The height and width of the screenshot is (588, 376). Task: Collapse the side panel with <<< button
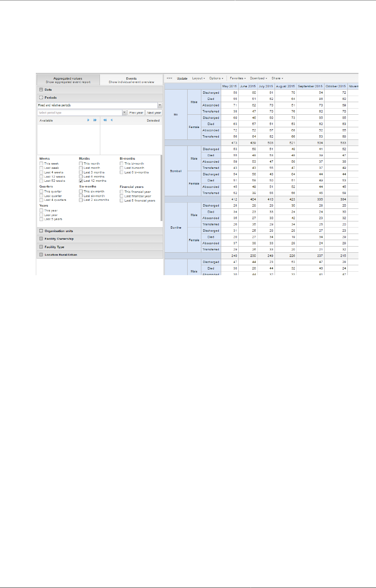point(169,78)
